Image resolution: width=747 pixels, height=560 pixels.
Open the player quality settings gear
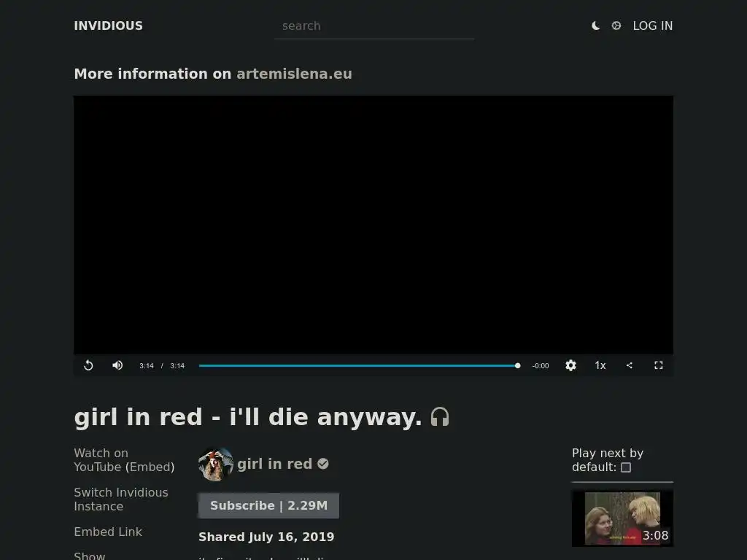click(570, 365)
